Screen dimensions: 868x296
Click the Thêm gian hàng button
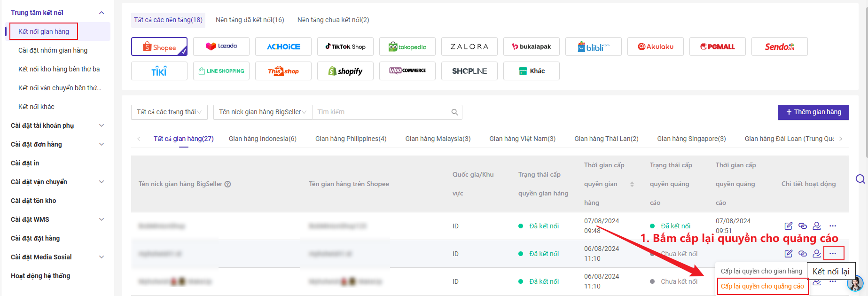click(x=813, y=112)
